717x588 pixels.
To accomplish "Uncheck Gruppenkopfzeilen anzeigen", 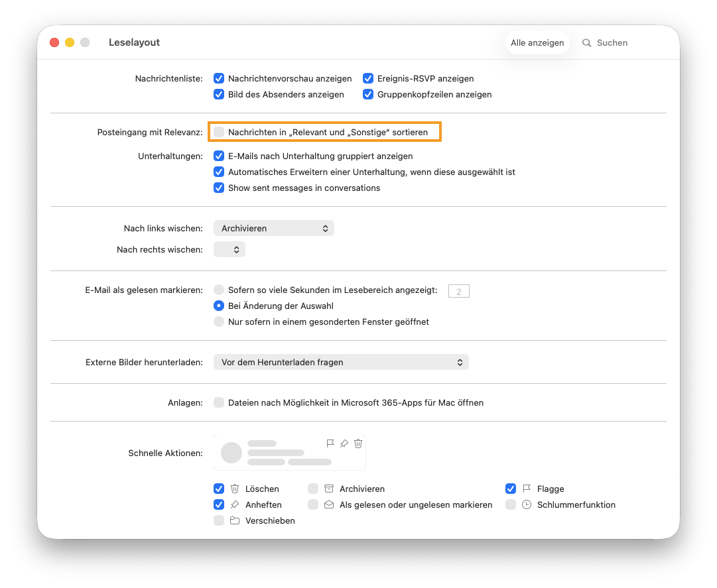I will [x=368, y=95].
